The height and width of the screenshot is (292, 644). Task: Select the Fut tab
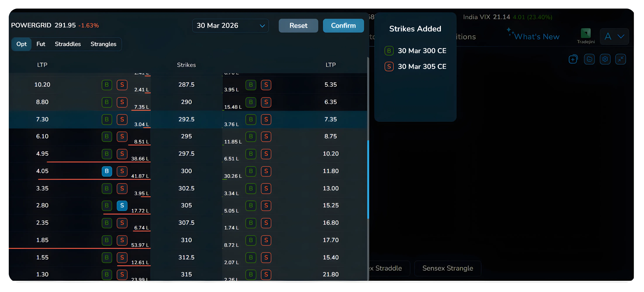point(41,44)
